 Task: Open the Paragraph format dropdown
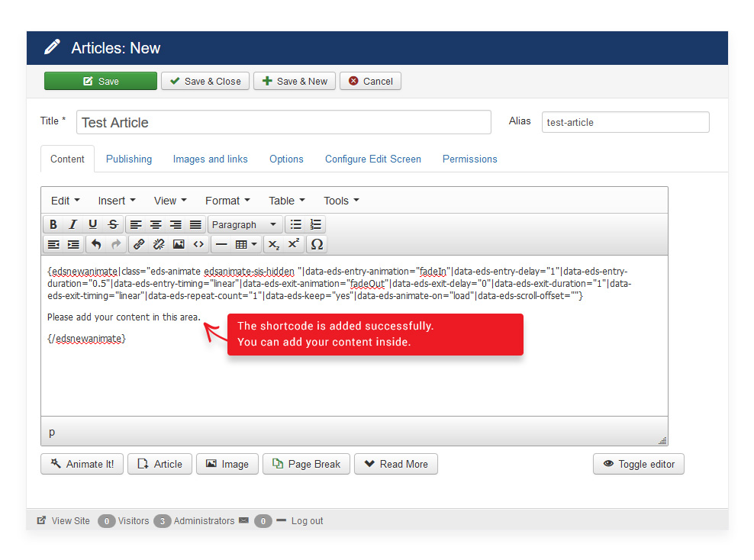(x=244, y=224)
